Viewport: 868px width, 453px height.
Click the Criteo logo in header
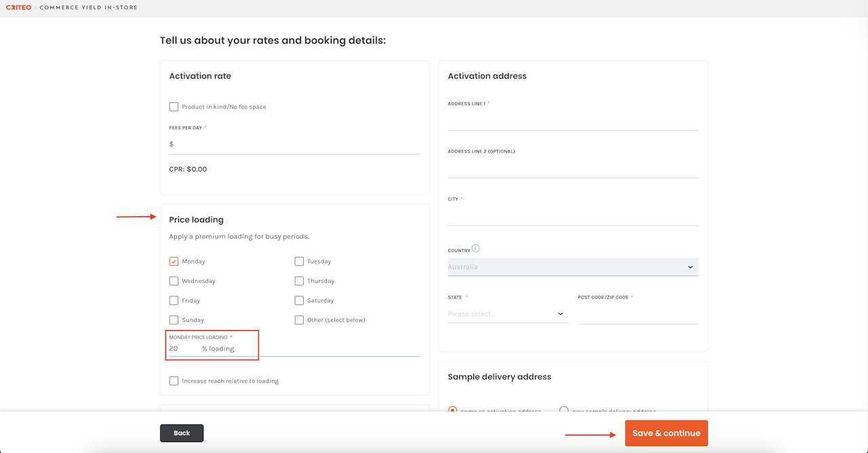[18, 7]
